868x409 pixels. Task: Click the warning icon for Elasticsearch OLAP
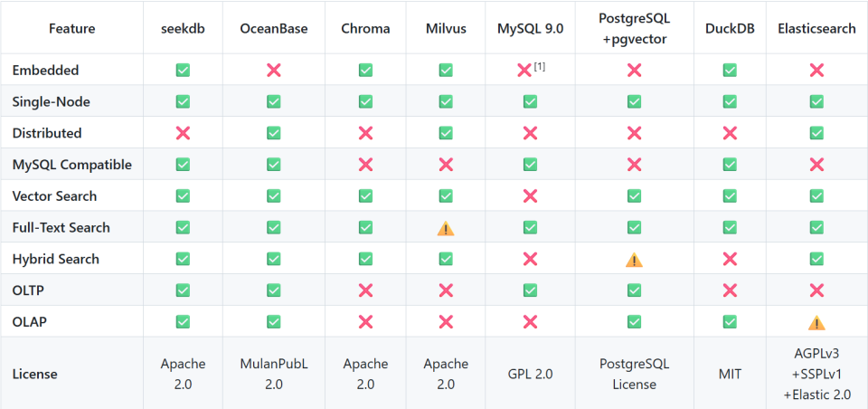click(816, 322)
